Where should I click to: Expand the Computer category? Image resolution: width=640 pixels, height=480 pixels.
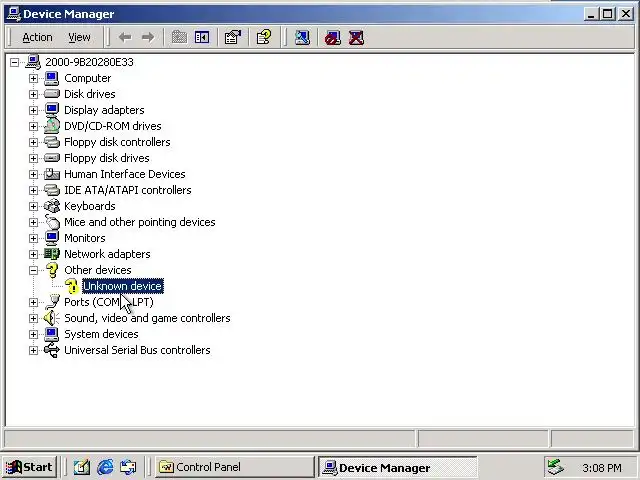coord(33,78)
